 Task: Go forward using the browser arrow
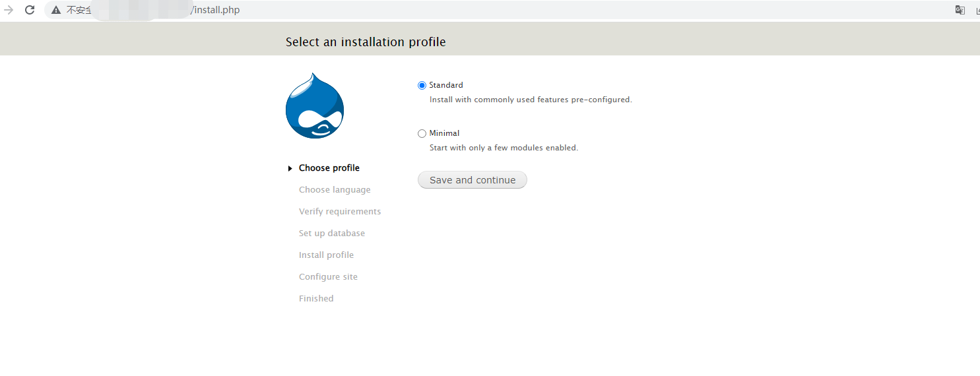pos(9,10)
